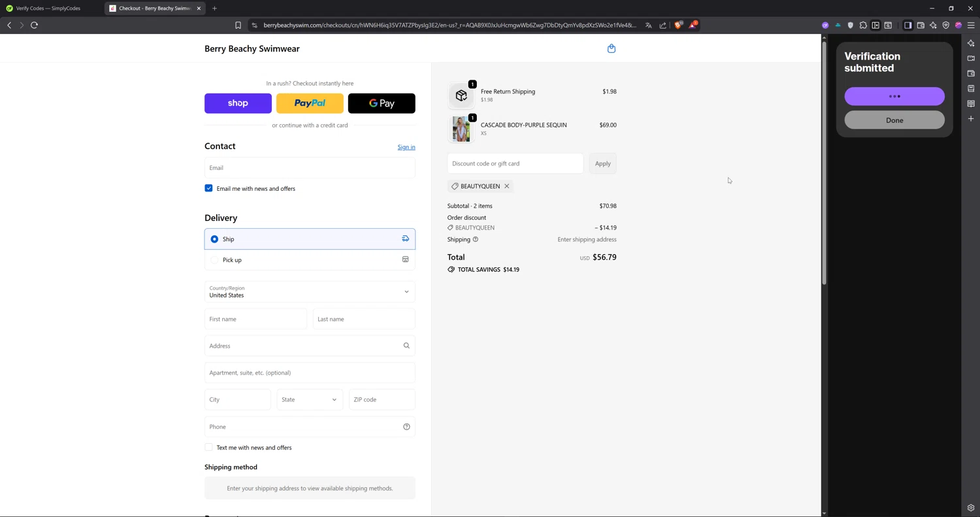Select the Ship delivery option

pos(310,239)
